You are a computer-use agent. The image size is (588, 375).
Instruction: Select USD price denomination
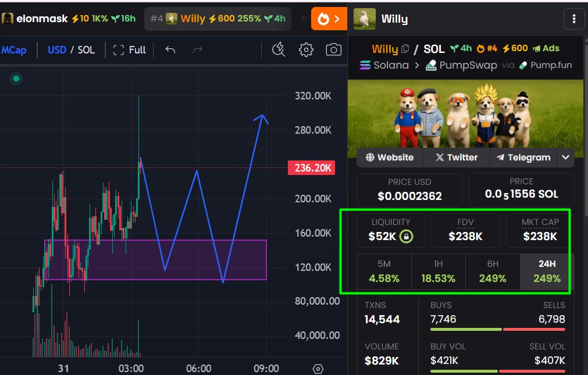pyautogui.click(x=57, y=50)
